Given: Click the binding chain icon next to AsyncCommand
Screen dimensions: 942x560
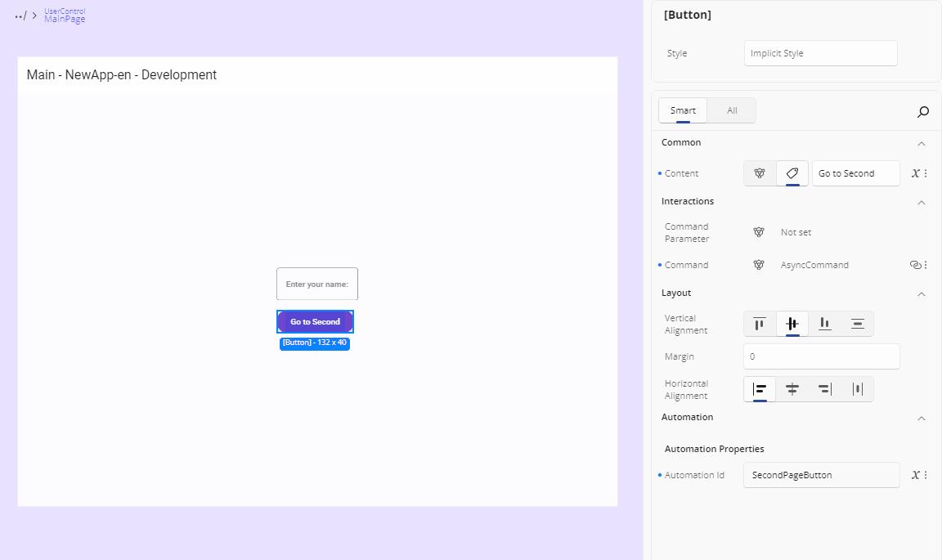Looking at the screenshot, I should click(x=915, y=264).
